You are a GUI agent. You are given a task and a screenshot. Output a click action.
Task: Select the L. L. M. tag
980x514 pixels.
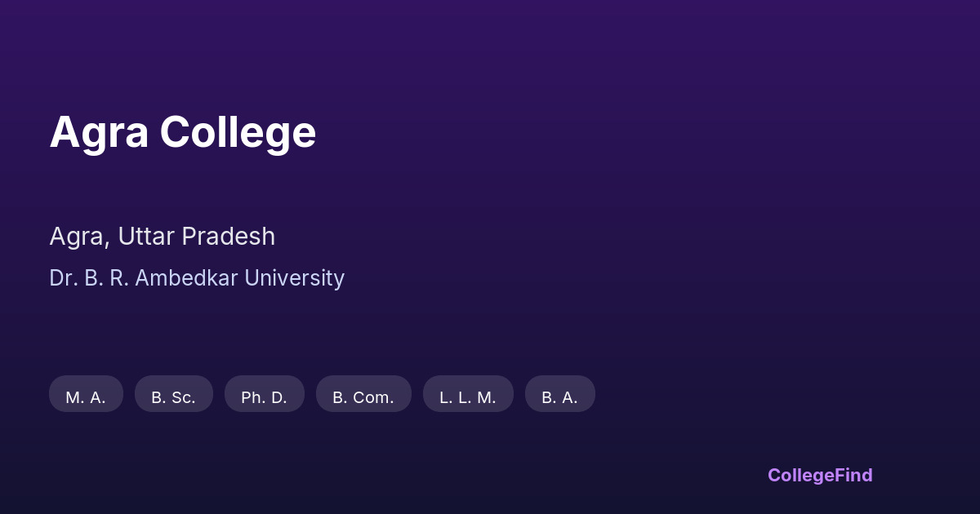point(468,394)
